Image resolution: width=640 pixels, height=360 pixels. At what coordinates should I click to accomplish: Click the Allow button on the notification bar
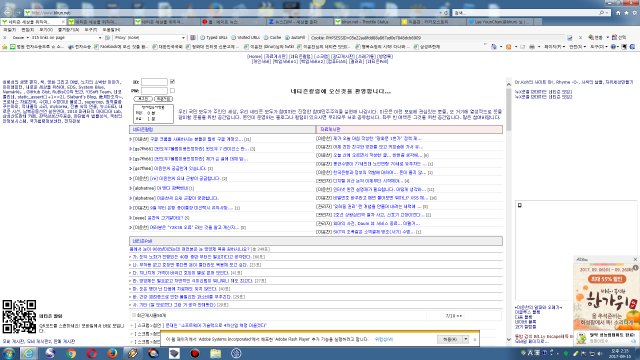coord(450,339)
